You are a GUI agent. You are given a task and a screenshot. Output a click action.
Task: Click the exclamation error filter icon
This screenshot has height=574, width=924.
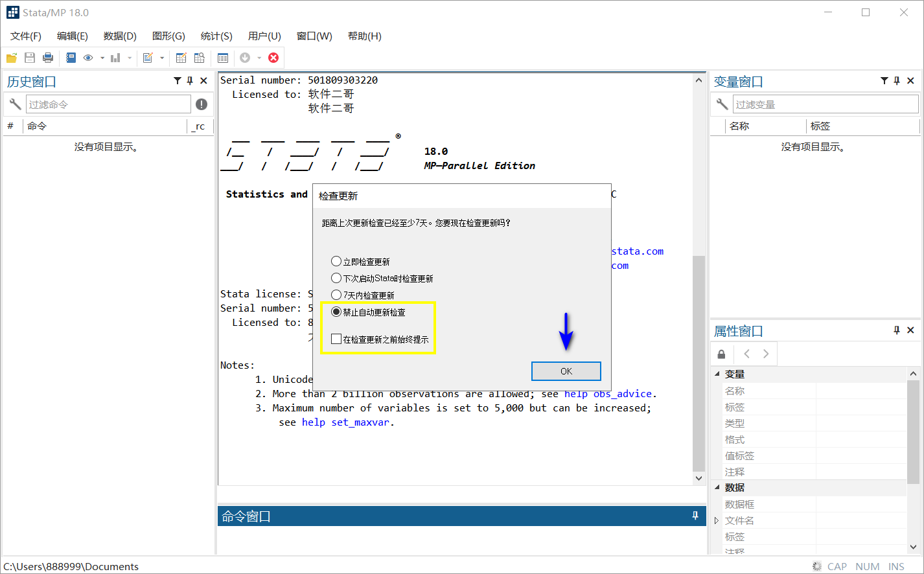(202, 104)
